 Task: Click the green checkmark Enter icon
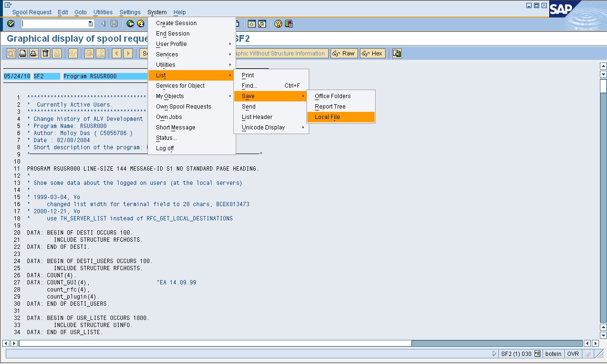(x=11, y=24)
